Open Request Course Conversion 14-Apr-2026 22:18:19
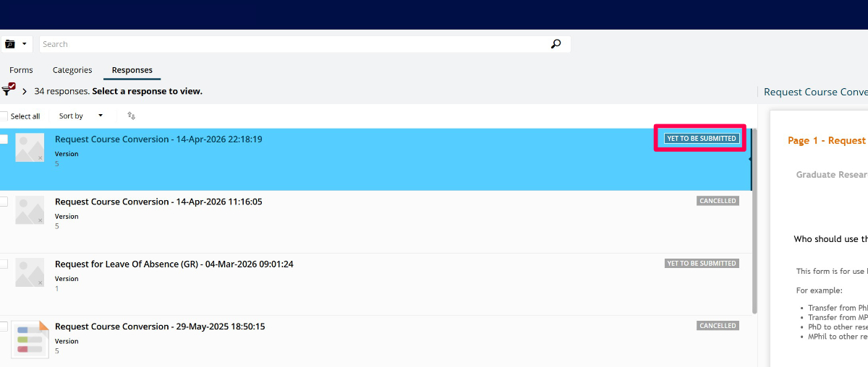Image resolution: width=868 pixels, height=367 pixels. click(x=158, y=139)
